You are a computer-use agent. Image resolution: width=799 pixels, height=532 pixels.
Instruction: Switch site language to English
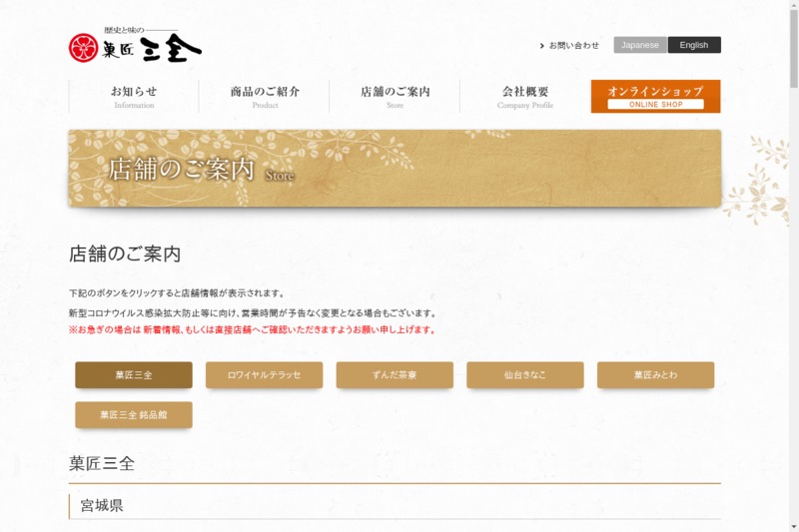click(x=693, y=45)
